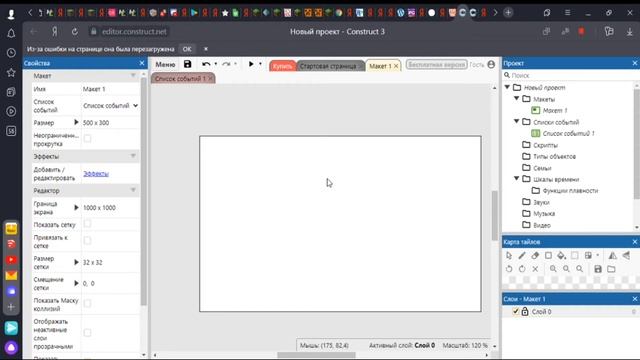This screenshot has width=640, height=360.
Task: Edit the layout name field Макет 1
Action: [110, 89]
